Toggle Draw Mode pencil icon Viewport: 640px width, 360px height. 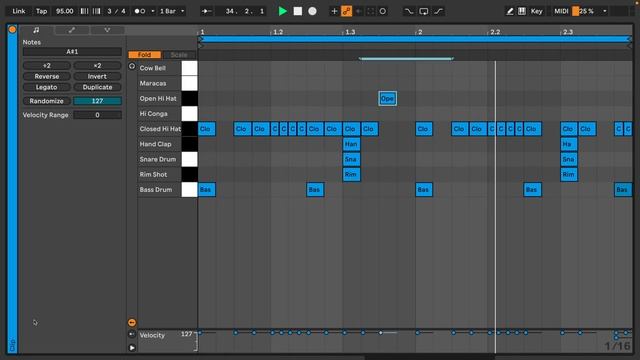[x=510, y=11]
